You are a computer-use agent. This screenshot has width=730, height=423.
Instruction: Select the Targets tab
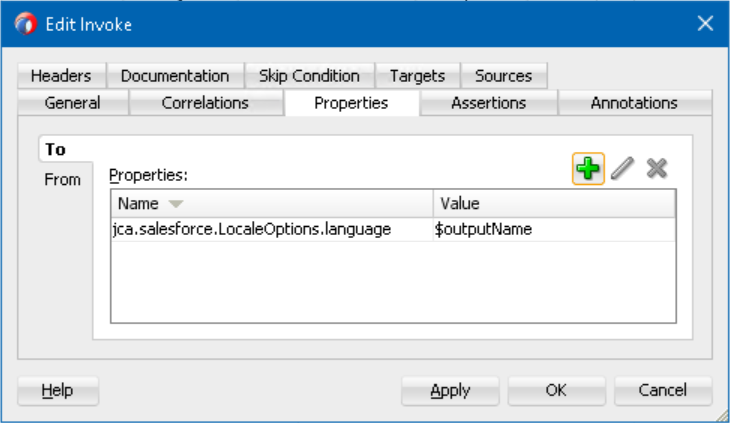(417, 76)
